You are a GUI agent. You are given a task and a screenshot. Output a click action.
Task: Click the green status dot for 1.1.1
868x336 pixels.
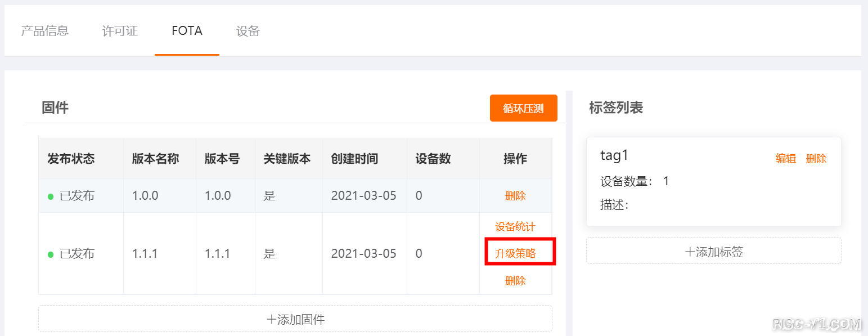click(51, 254)
